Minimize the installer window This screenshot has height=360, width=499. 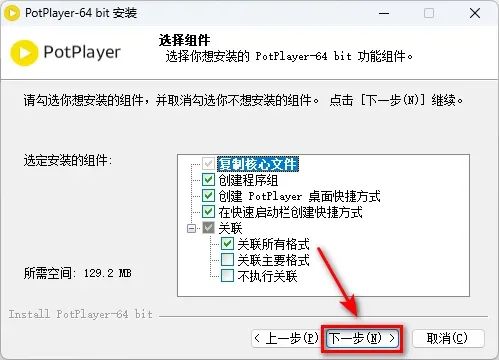tap(384, 13)
